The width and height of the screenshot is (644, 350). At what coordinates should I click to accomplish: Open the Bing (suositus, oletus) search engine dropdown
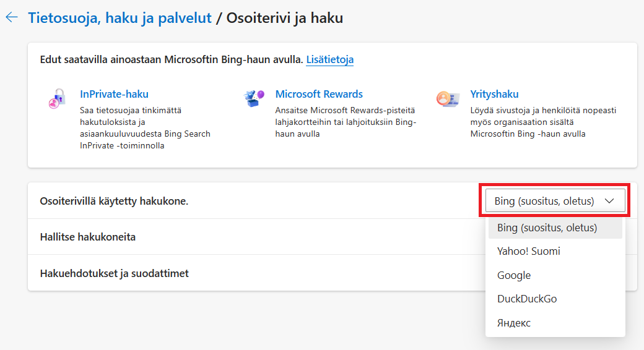pos(555,200)
